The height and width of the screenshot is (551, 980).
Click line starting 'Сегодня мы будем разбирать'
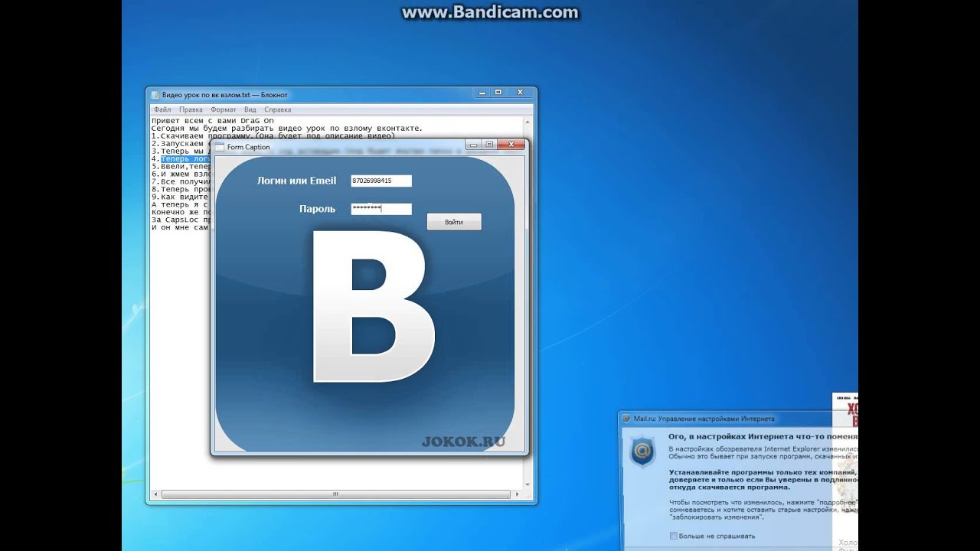(287, 129)
